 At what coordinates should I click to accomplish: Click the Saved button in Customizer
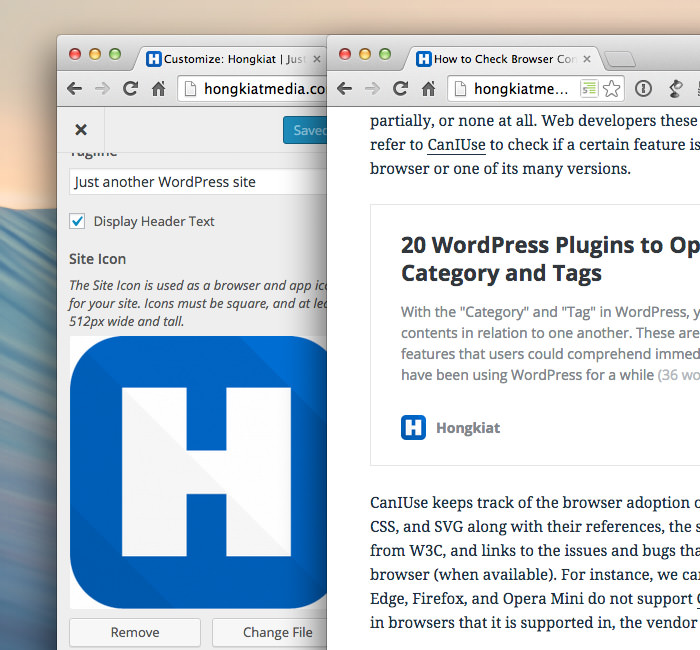(x=305, y=130)
